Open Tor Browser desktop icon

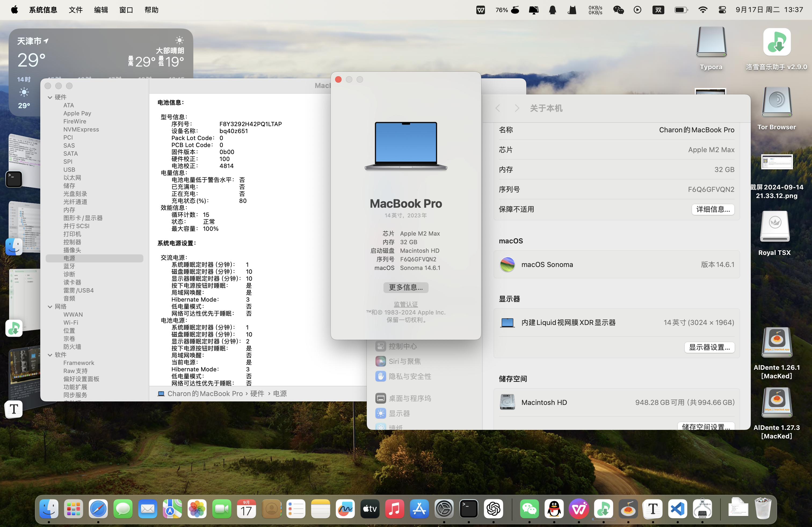[x=777, y=103]
